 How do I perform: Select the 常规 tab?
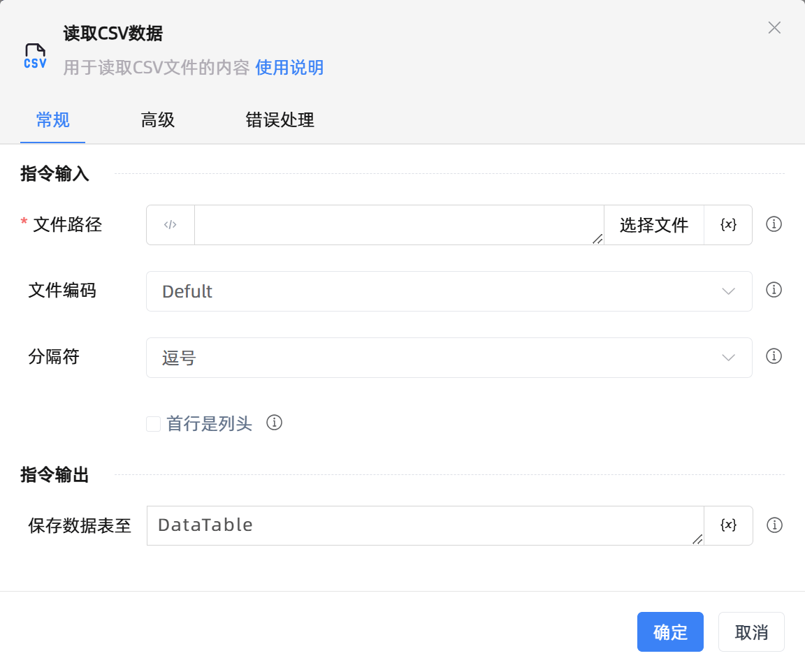[53, 120]
